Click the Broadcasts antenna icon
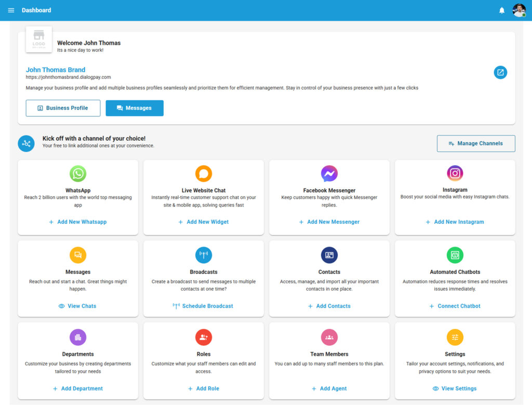Image resolution: width=532 pixels, height=405 pixels. (x=204, y=255)
